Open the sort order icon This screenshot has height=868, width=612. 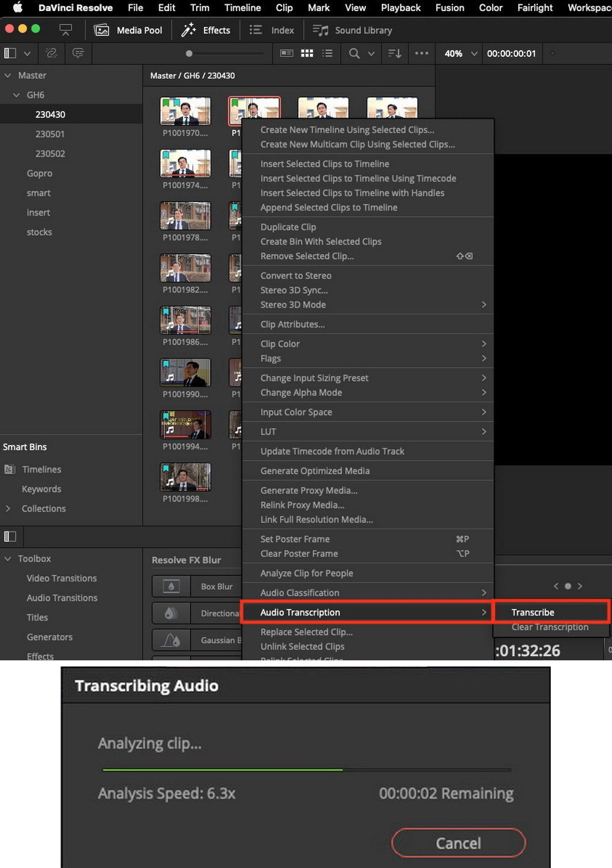(395, 53)
